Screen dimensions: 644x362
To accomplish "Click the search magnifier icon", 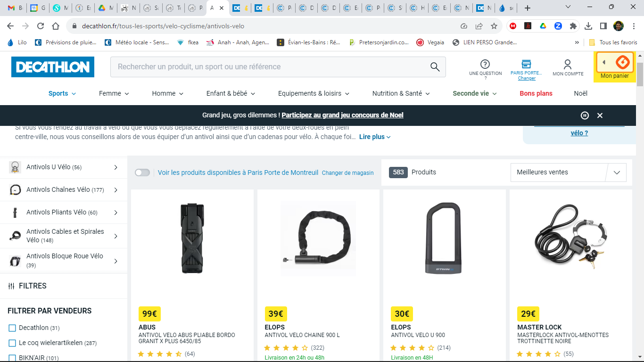I will pyautogui.click(x=435, y=67).
